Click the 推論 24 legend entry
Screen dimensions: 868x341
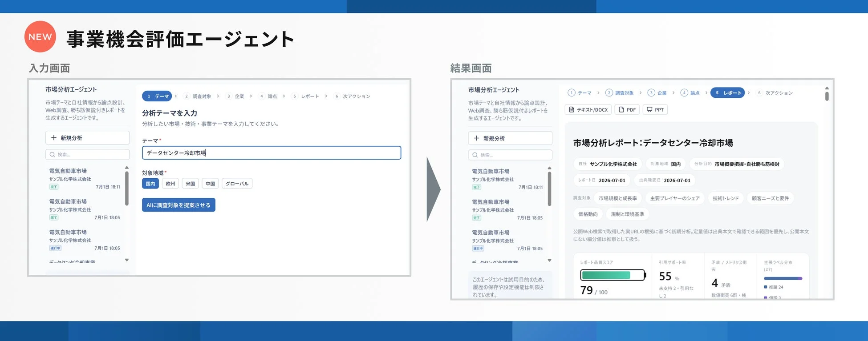pyautogui.click(x=774, y=287)
